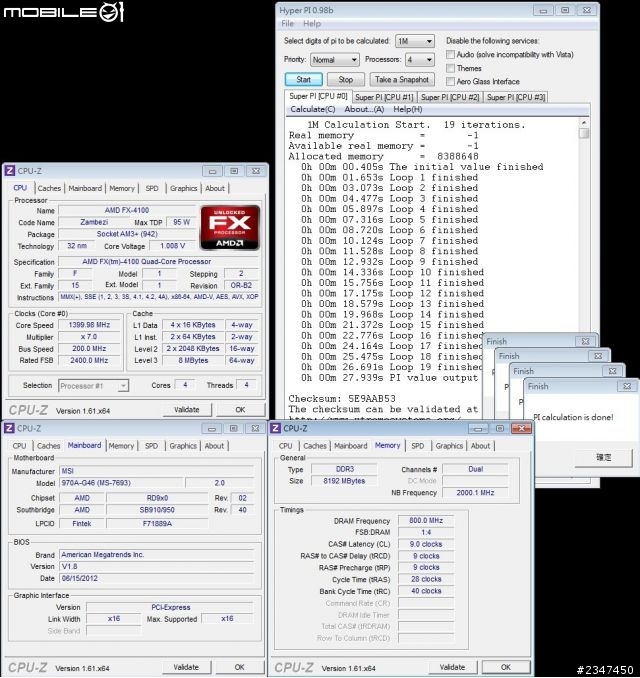Click OK in the CPU-Z Memory window
Screen dimensions: 640x678
506,667
